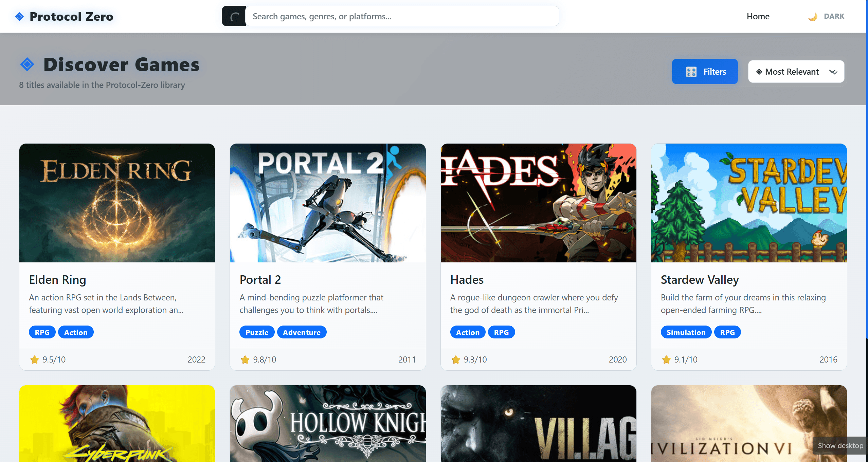This screenshot has height=462, width=868.
Task: Click the Hades title
Action: pyautogui.click(x=467, y=280)
